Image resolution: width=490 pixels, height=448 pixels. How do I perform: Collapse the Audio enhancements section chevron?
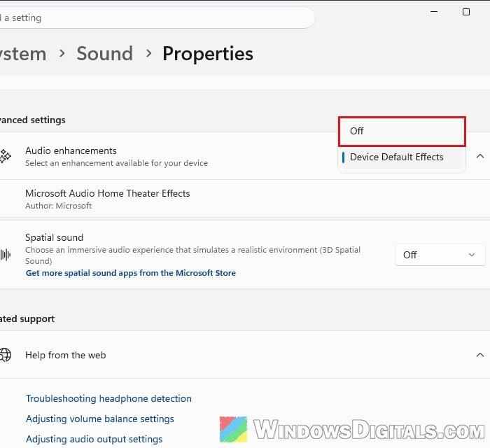[x=480, y=156]
